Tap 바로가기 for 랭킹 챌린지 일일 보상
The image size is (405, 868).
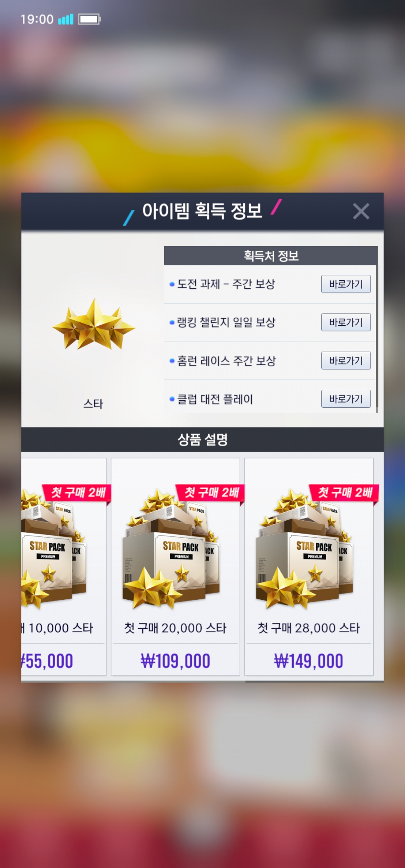346,322
